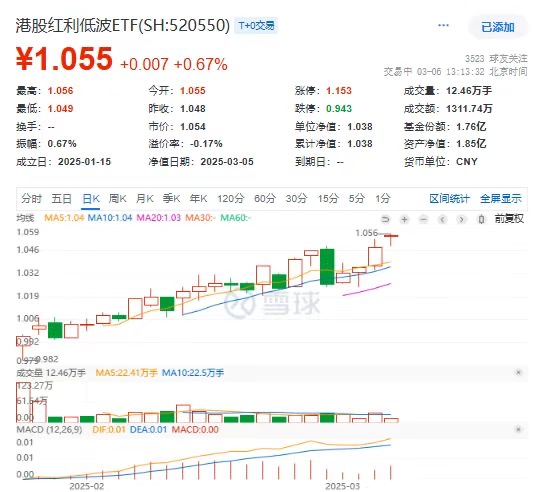Click the volume MA5:22.41万手 label
541x492 pixels.
click(126, 373)
